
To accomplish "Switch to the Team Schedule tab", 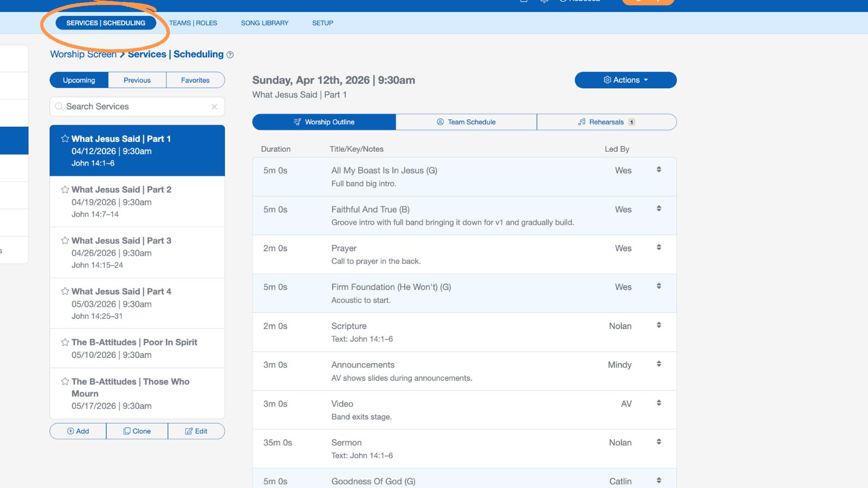I will click(465, 121).
